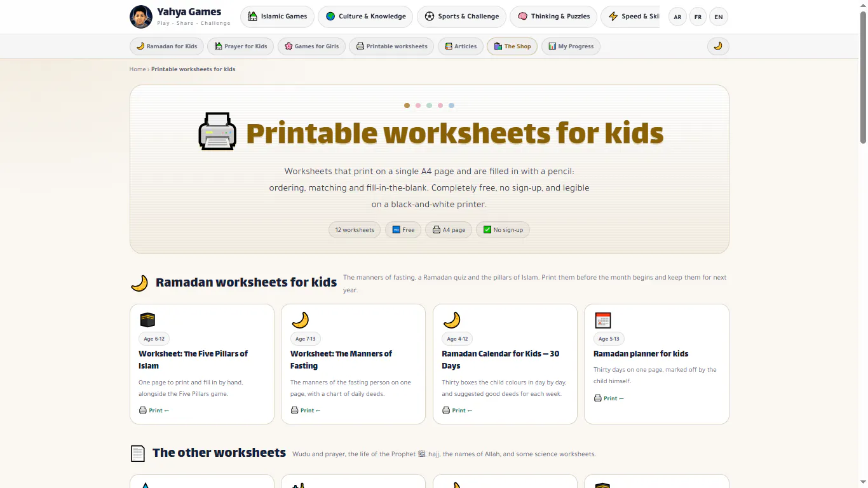
Task: Click the brown dot above the page title
Action: [x=407, y=105]
